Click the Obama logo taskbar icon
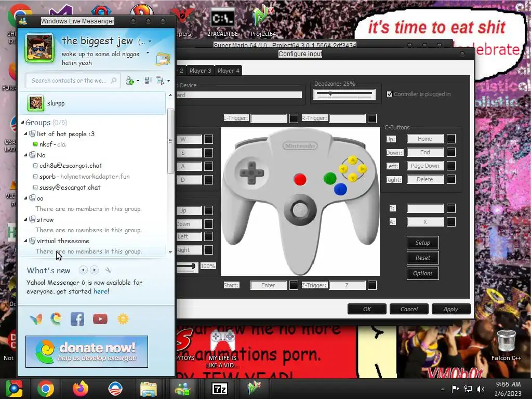Screen dimensions: 532x399 (115, 389)
